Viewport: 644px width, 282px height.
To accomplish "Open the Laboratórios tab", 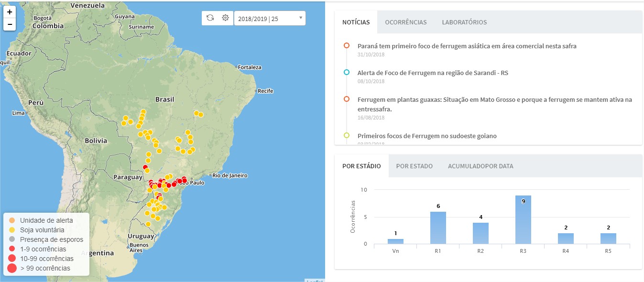I will point(464,22).
